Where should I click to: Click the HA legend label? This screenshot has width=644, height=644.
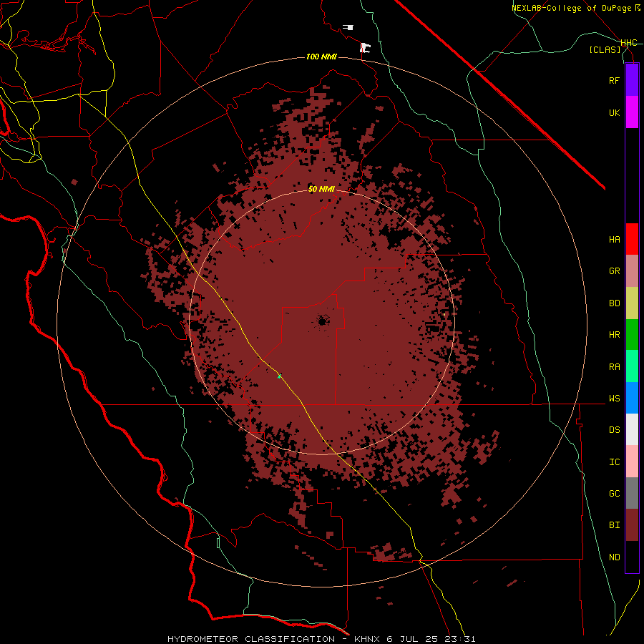tap(614, 239)
